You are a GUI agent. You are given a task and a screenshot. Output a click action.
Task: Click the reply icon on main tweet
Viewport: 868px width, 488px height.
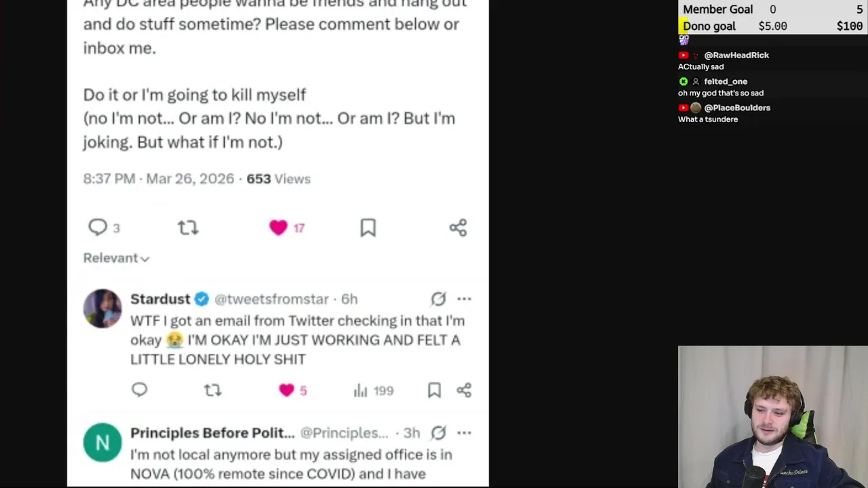[98, 228]
